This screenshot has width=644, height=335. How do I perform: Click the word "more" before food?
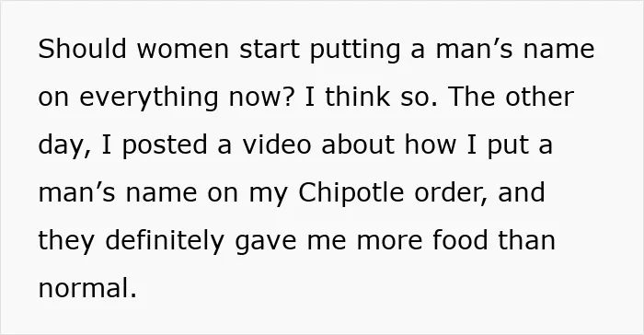point(389,242)
